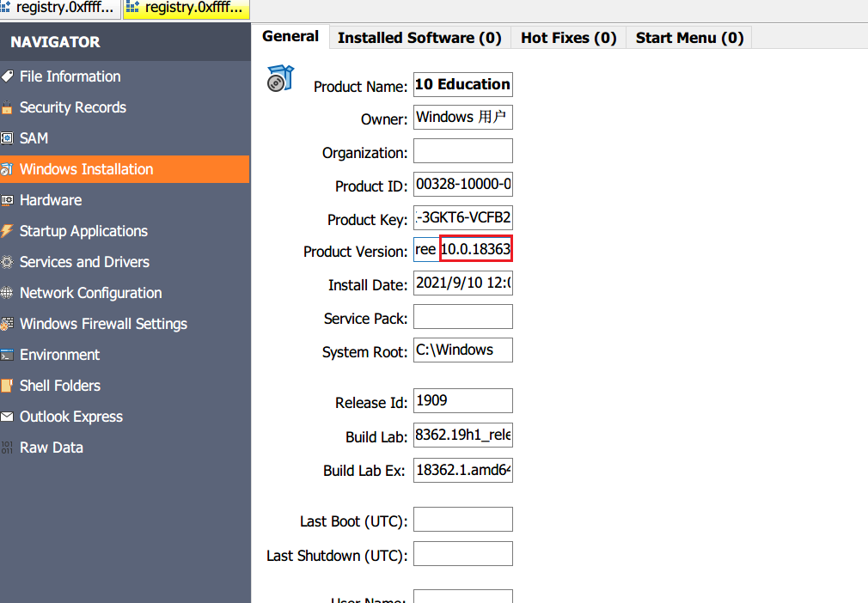Open the Start Menu (0) tab
This screenshot has width=868, height=603.
(689, 38)
